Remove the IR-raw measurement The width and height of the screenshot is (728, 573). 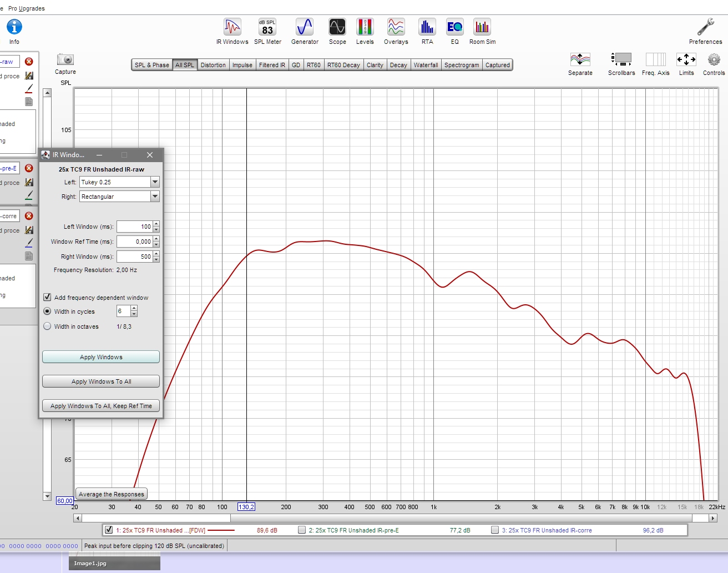click(29, 62)
